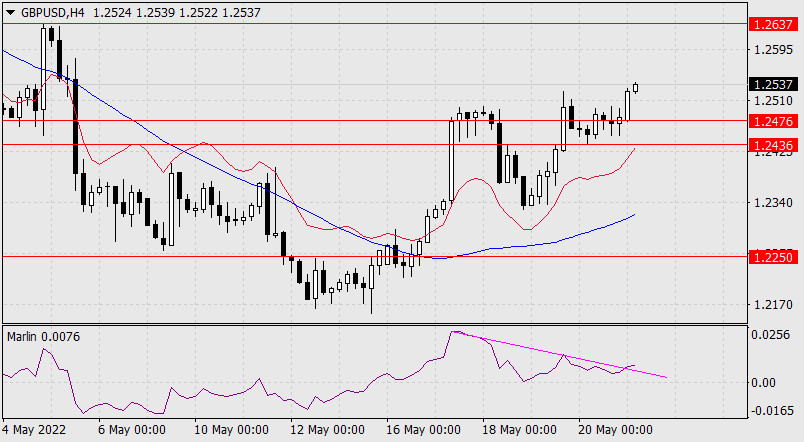Select the 20 May 00:00 time label
Viewport: 804px width, 442px height.
(615, 429)
